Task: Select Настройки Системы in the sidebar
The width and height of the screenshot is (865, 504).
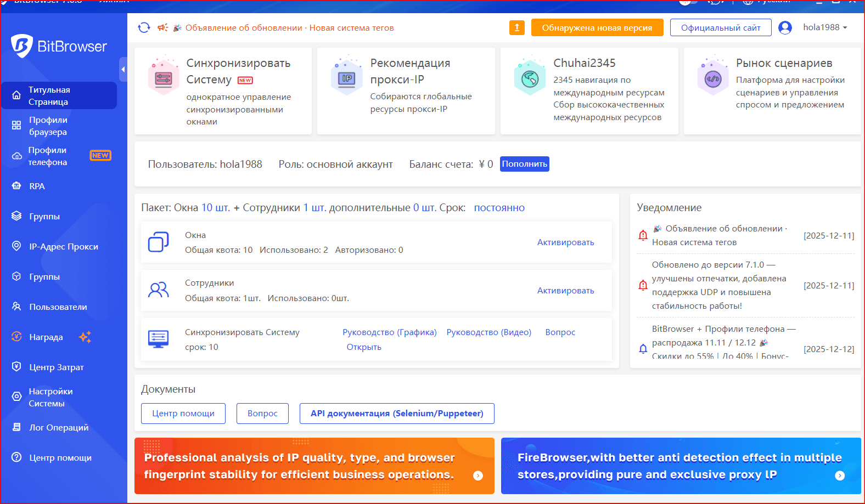Action: point(50,397)
